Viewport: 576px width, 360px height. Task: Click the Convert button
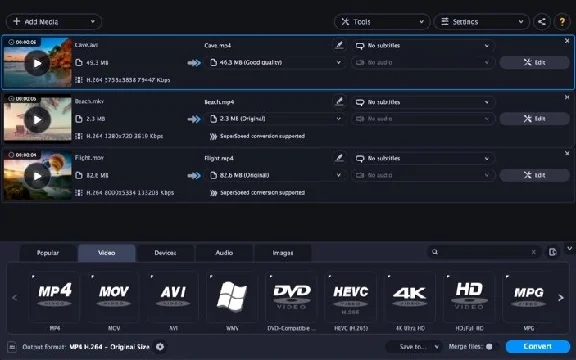[537, 346]
